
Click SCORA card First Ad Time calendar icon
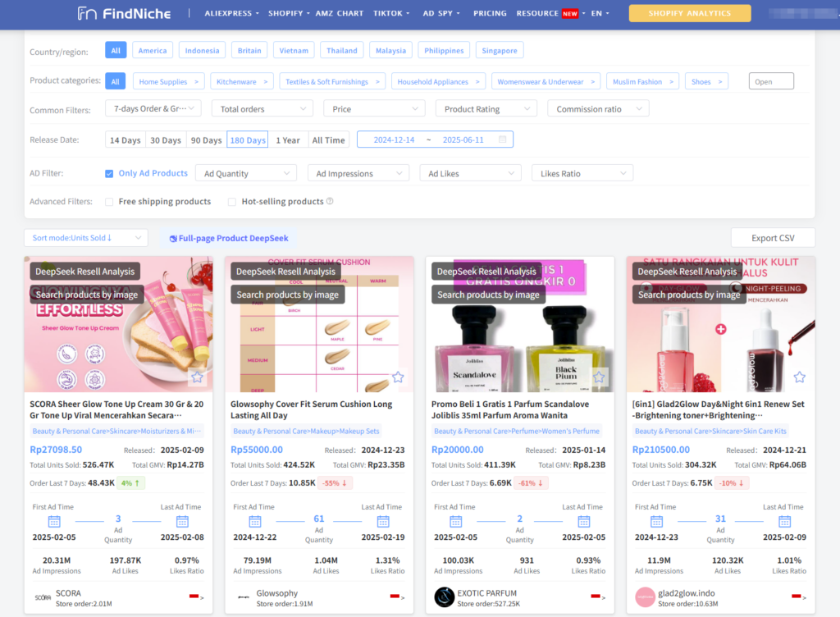click(54, 521)
